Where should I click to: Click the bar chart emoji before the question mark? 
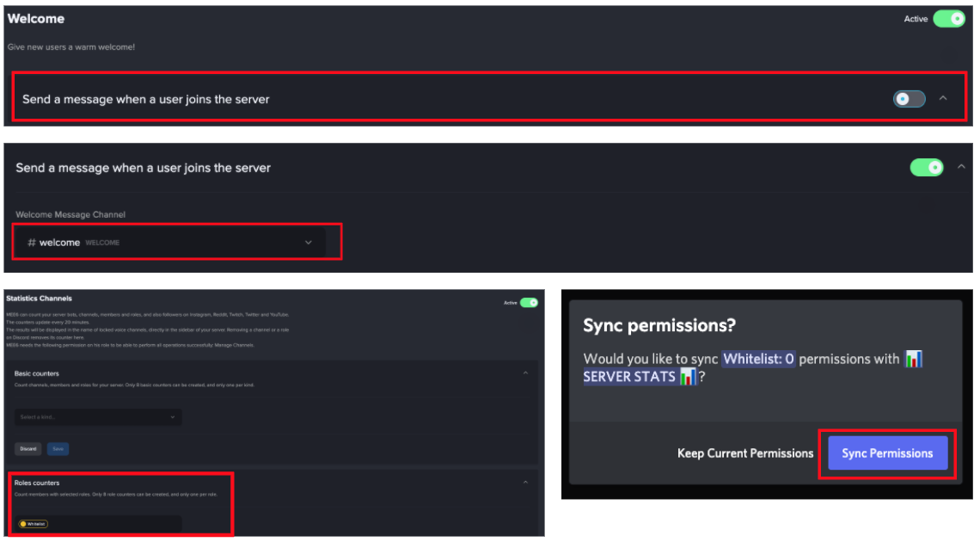coord(688,377)
